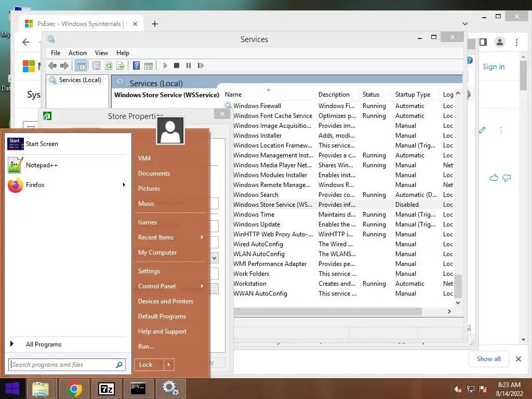This screenshot has height=399, width=532.
Task: Toggle Show/Hide Action Pane toolbar icon
Action: click(149, 65)
